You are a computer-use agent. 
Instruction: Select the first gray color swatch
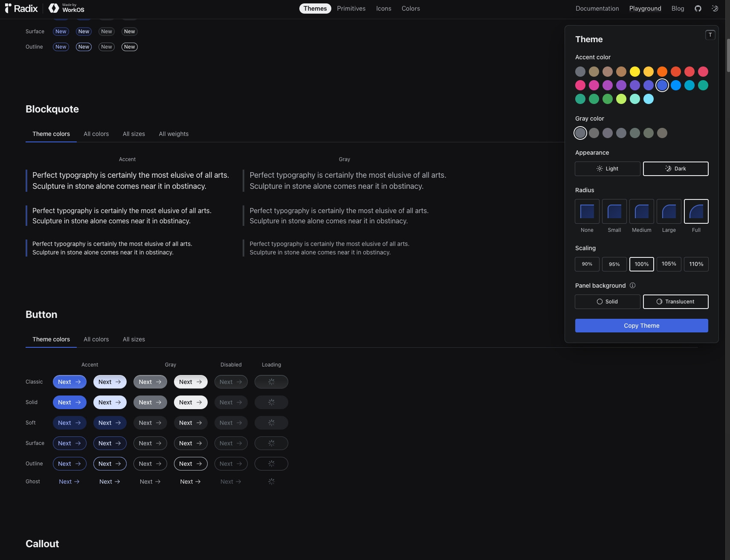tap(580, 133)
